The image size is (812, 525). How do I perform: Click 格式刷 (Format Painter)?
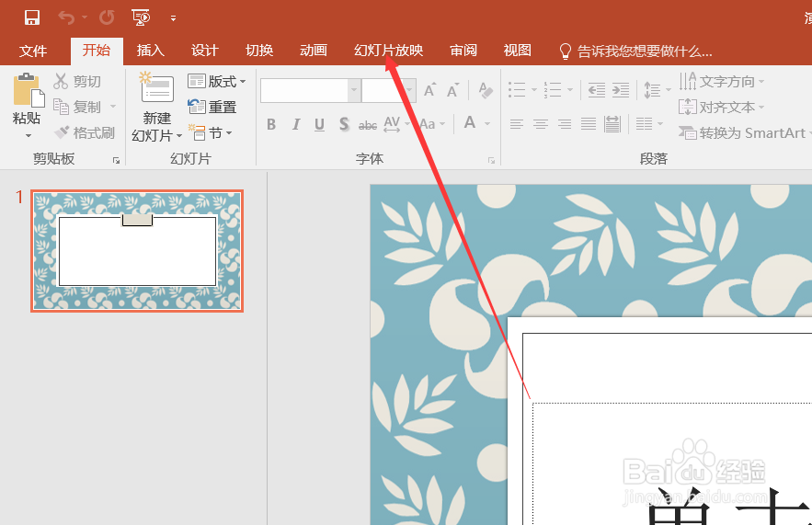click(85, 133)
